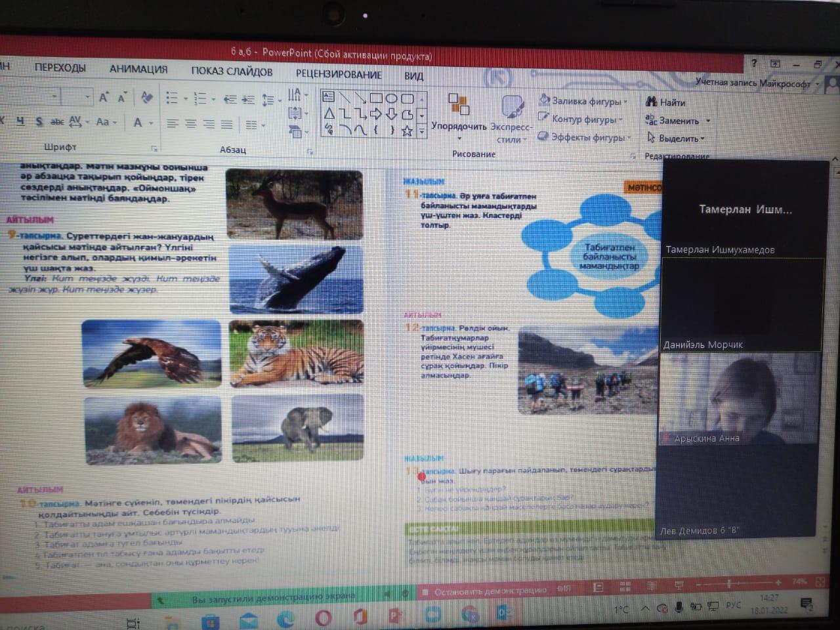This screenshot has width=840, height=630.
Task: Open the АНИМАЦИЯ ribbon tab
Action: 138,69
